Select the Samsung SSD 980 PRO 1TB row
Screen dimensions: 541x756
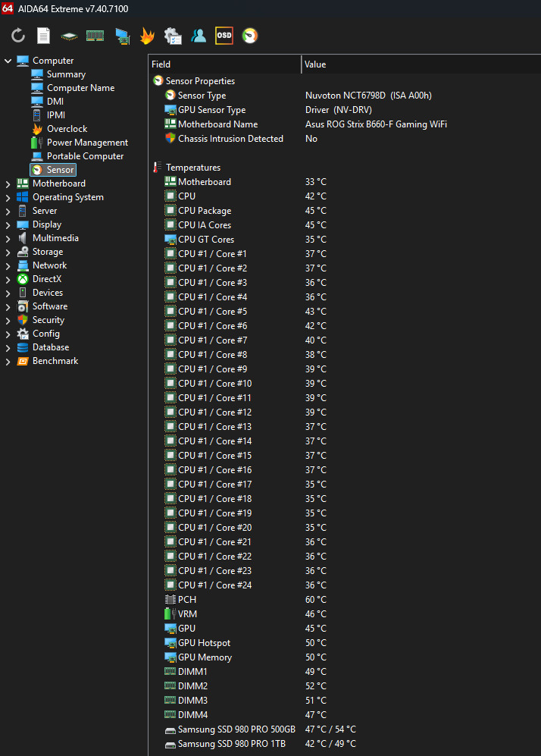coord(345,743)
